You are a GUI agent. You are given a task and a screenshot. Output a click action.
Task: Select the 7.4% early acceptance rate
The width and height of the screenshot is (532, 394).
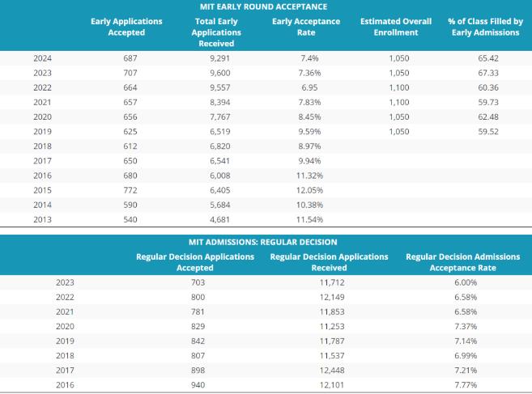tap(309, 58)
